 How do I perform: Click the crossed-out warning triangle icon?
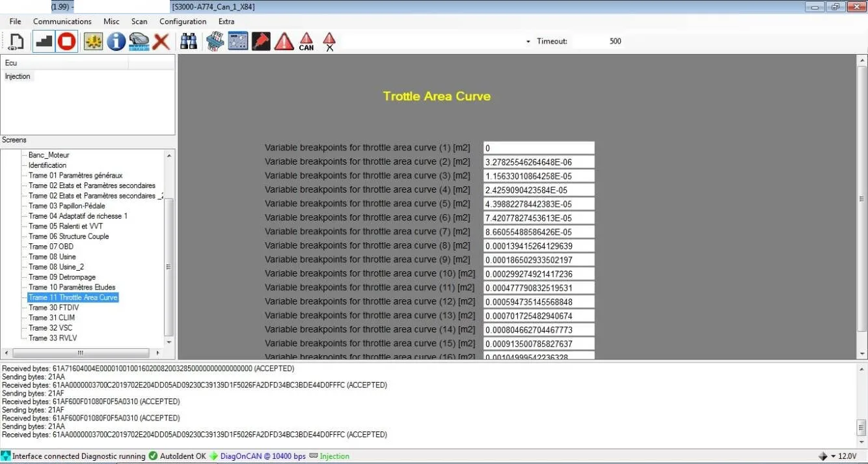coord(329,42)
